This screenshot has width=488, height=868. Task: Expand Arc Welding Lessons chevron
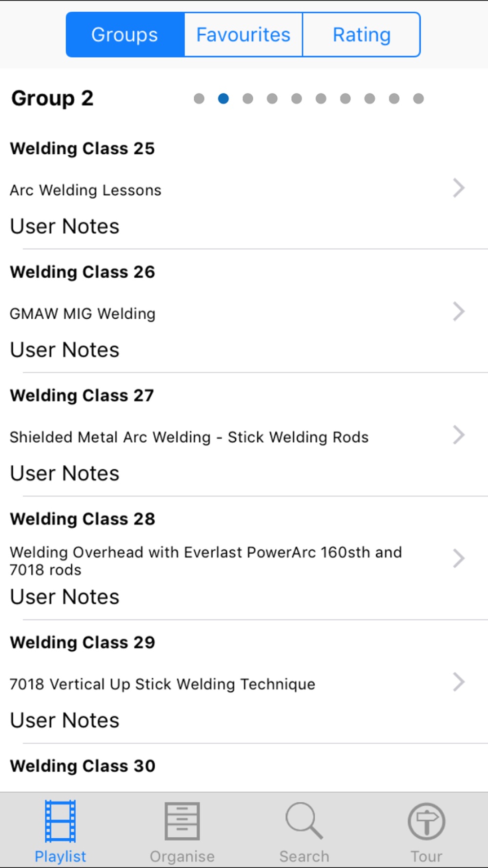point(458,188)
